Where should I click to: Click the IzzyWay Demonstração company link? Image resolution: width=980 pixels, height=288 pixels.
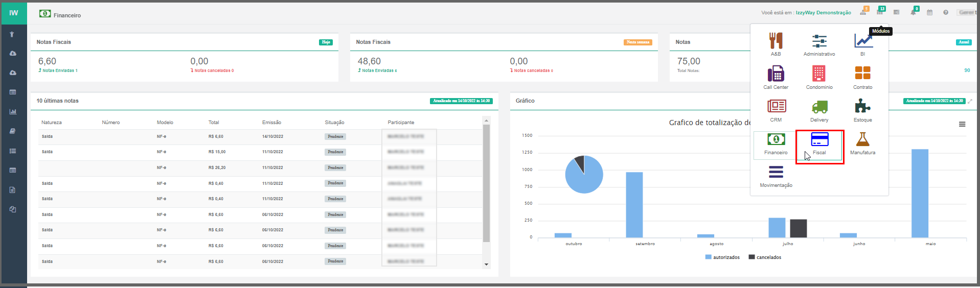823,13
